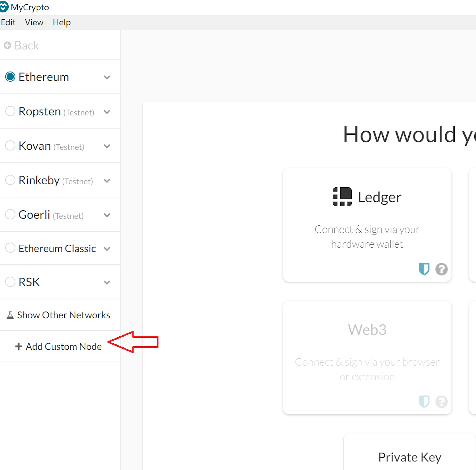This screenshot has width=476, height=470.
Task: Select the Goerli testnet radio button
Action: click(x=10, y=214)
